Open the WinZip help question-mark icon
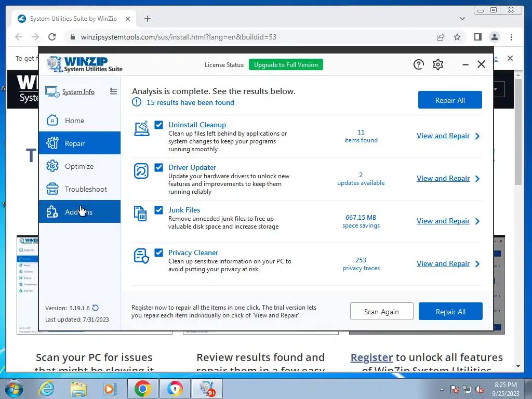Viewport: 532px width, 399px height. click(419, 64)
